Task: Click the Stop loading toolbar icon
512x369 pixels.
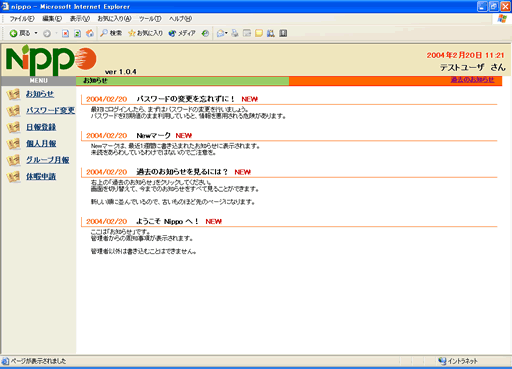Action: click(x=66, y=33)
